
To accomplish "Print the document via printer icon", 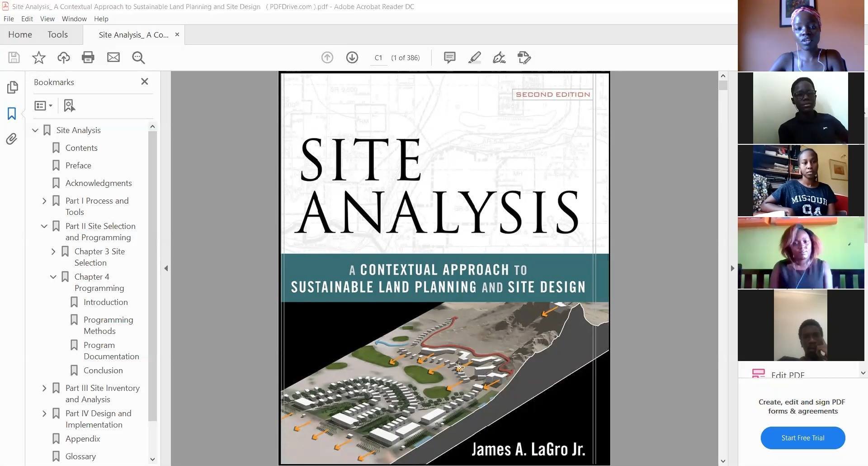I will [88, 57].
